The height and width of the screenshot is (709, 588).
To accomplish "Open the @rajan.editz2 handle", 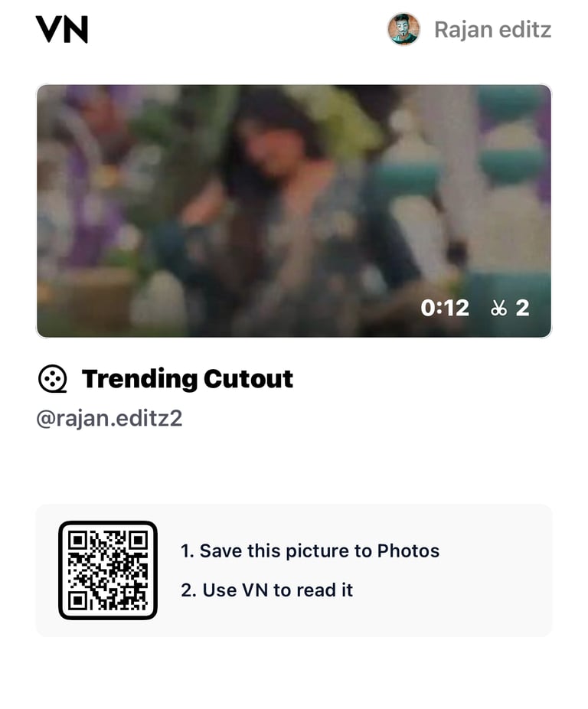I will point(109,418).
